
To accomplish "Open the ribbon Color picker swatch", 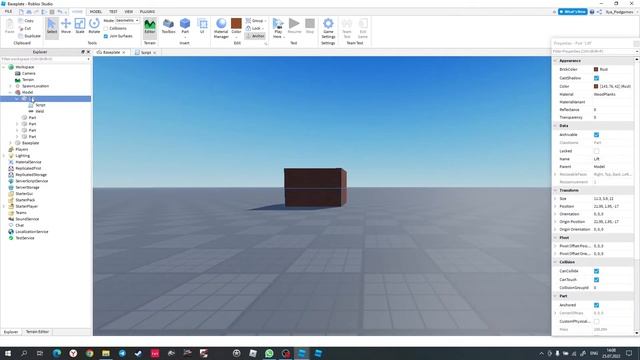I will [x=236, y=23].
